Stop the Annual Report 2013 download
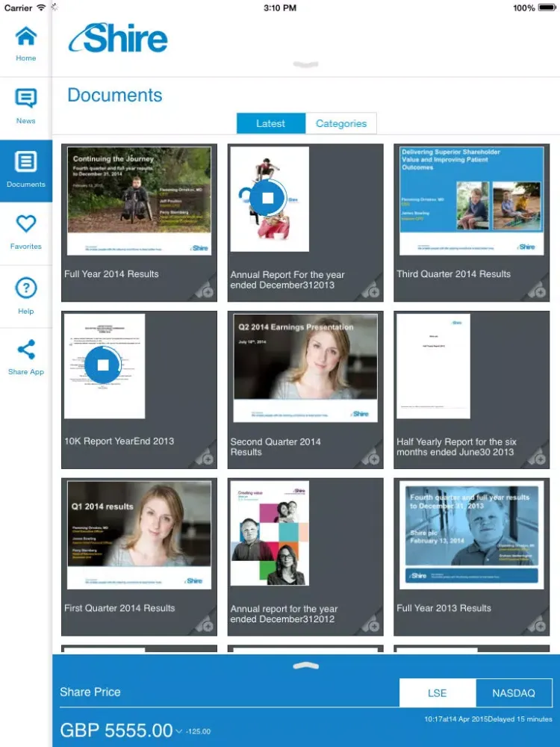The height and width of the screenshot is (747, 560). coord(267,198)
